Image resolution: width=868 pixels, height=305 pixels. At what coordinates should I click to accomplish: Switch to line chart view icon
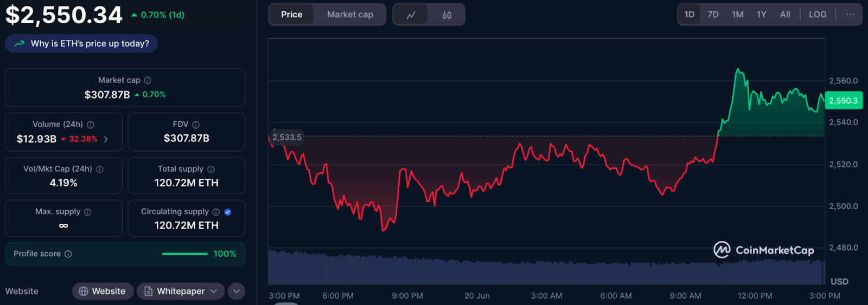411,15
